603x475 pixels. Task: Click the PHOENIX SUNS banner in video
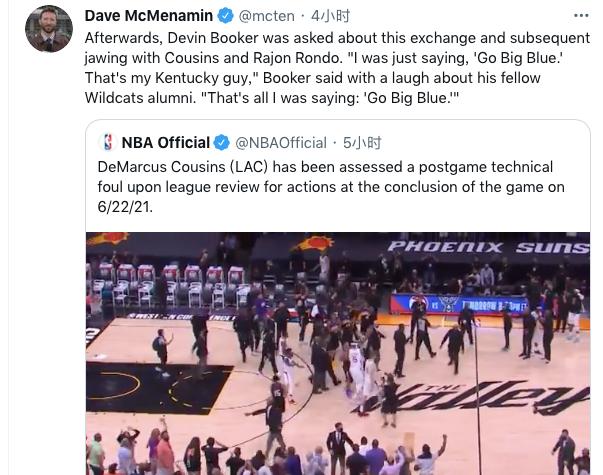(488, 247)
